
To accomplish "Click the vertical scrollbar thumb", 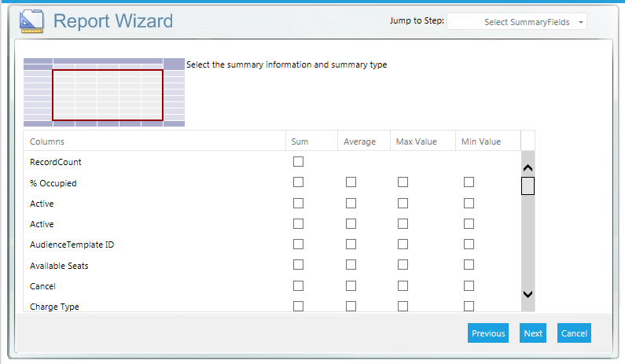I will pyautogui.click(x=528, y=186).
